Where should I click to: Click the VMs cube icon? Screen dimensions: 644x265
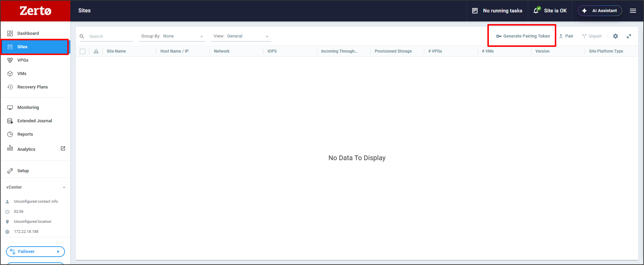10,74
